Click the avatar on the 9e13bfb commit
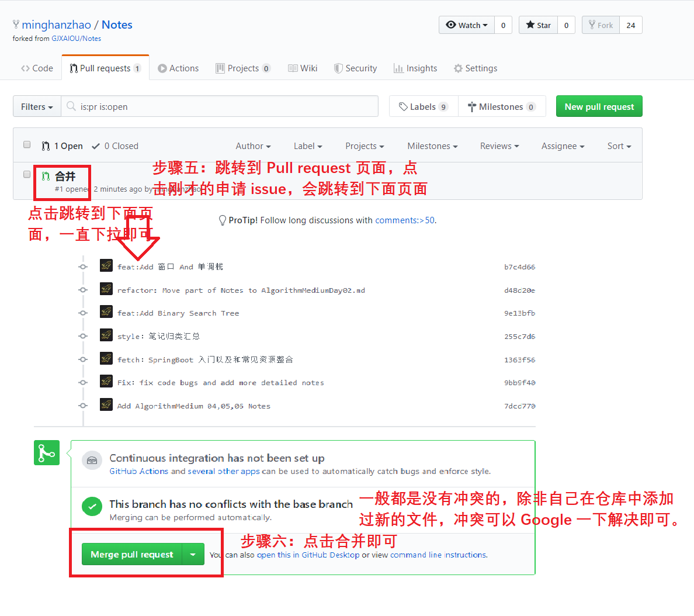The height and width of the screenshot is (616, 694). click(x=106, y=312)
